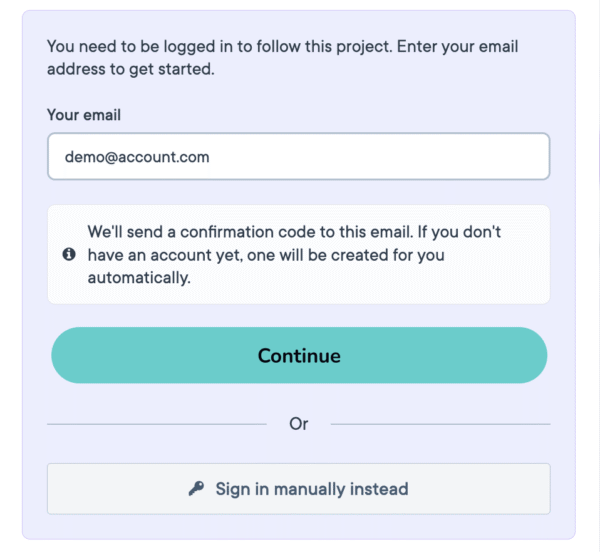Choose Sign in manually instead

pos(298,489)
